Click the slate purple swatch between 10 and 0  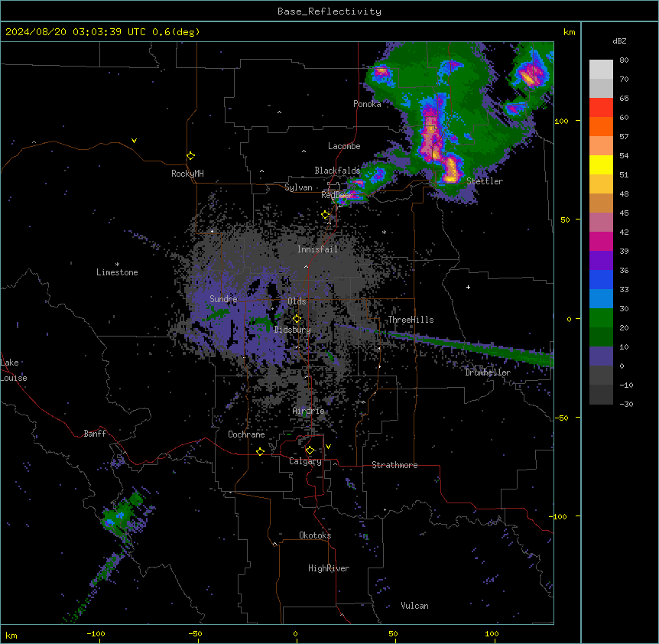point(601,356)
